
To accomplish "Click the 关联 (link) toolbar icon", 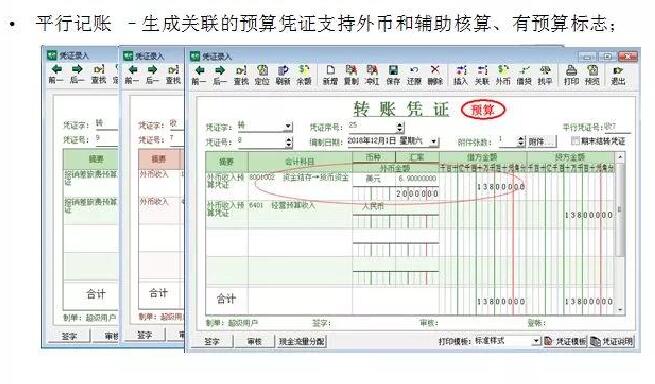I will (x=482, y=75).
